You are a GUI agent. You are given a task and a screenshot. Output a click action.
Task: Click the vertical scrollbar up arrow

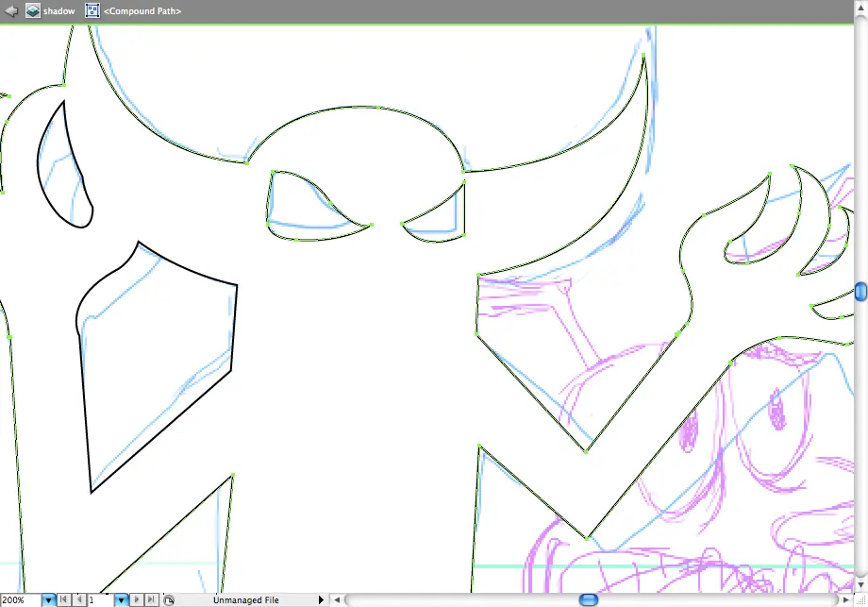(860, 8)
